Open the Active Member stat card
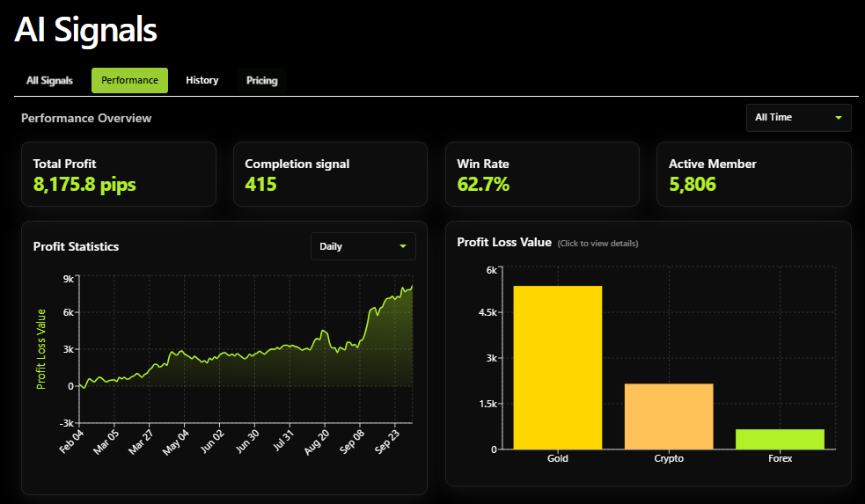 click(x=754, y=174)
